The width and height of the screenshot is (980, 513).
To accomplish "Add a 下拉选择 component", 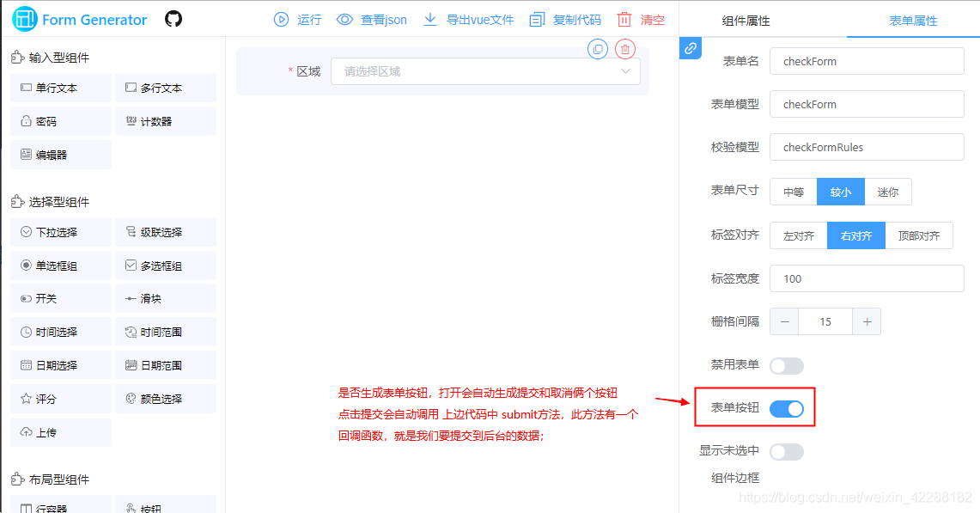I will [x=61, y=232].
